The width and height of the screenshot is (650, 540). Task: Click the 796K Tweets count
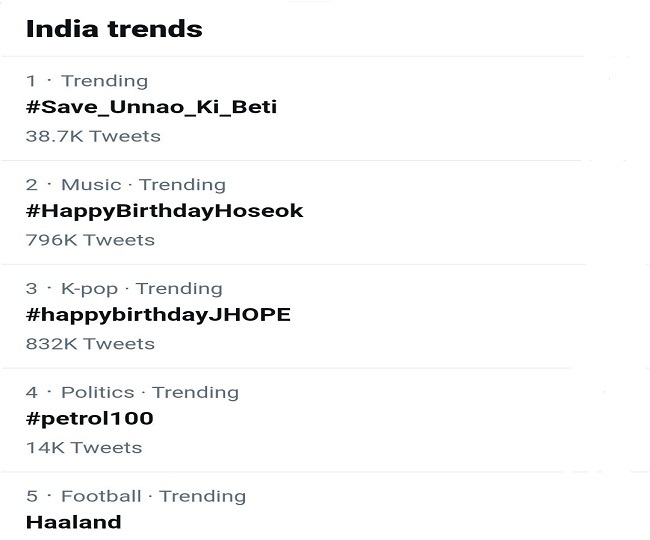pos(90,240)
